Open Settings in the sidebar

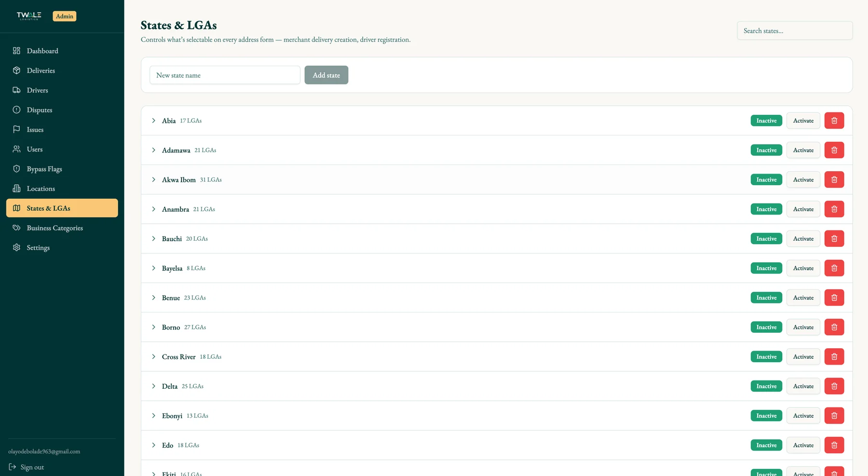click(x=62, y=247)
